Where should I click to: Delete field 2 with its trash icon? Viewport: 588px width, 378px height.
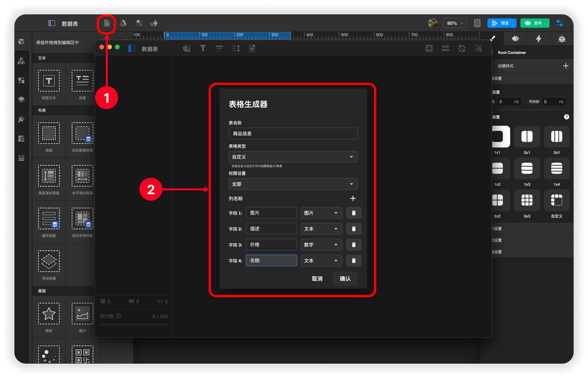(353, 229)
